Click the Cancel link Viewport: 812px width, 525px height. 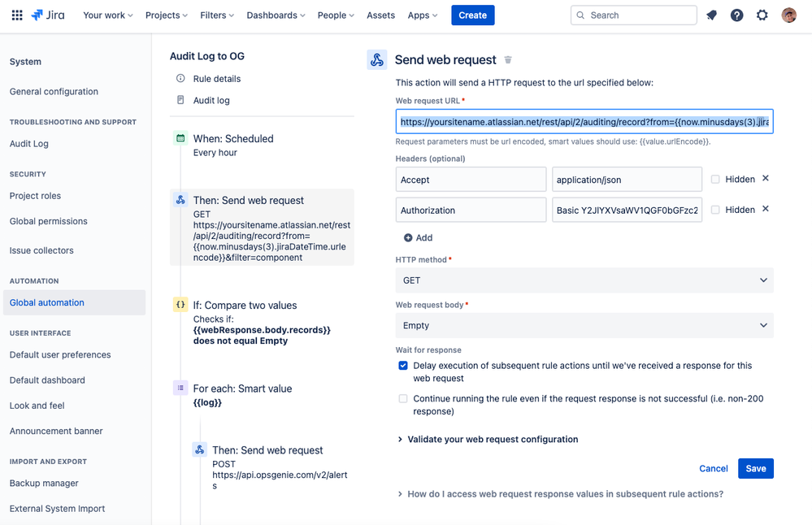pyautogui.click(x=713, y=469)
